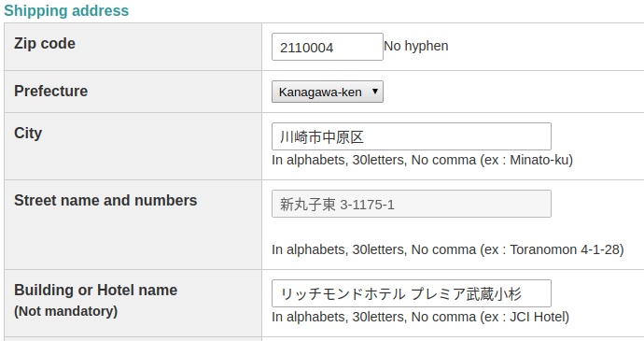This screenshot has width=644, height=341.
Task: Click the City label
Action: (x=28, y=134)
